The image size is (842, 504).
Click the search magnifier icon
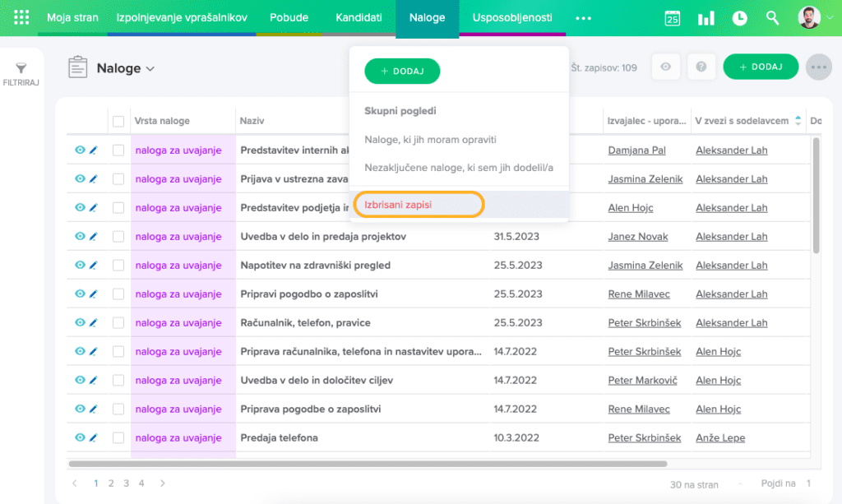coord(772,18)
